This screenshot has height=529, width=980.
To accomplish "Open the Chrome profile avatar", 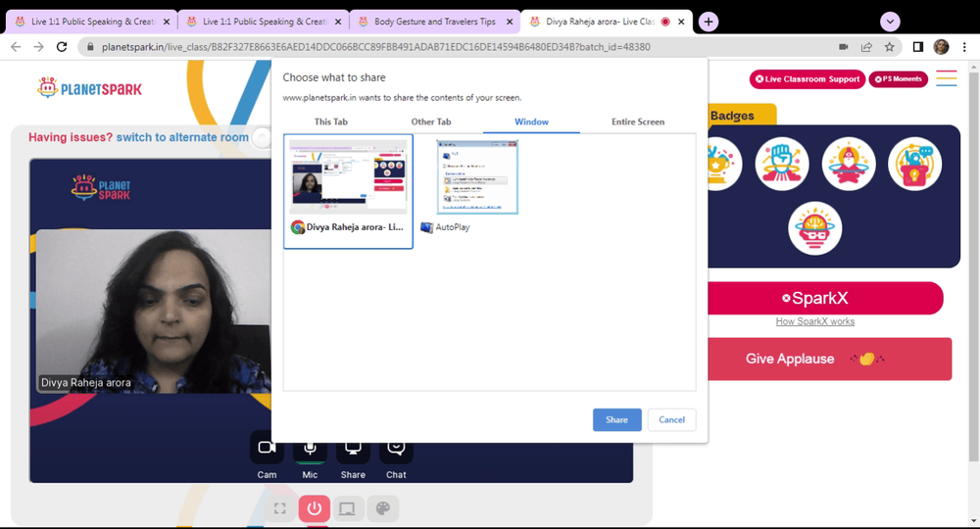I will click(x=941, y=47).
